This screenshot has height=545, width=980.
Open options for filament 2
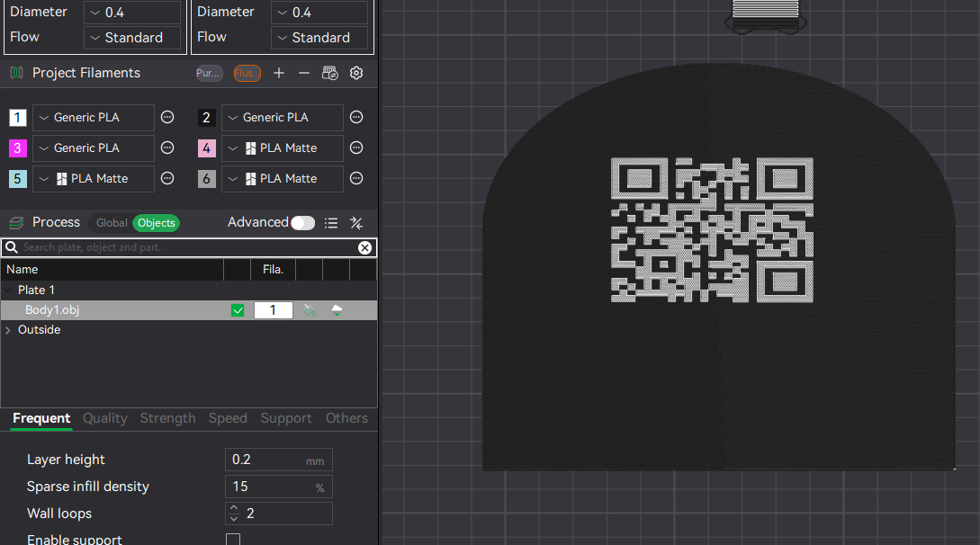tap(356, 118)
